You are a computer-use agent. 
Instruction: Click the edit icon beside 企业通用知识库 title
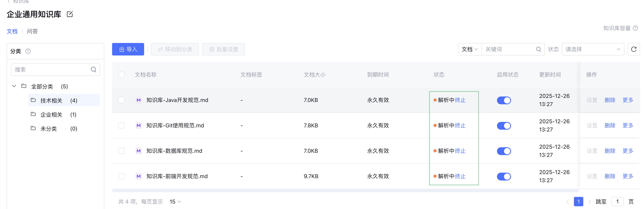[70, 14]
